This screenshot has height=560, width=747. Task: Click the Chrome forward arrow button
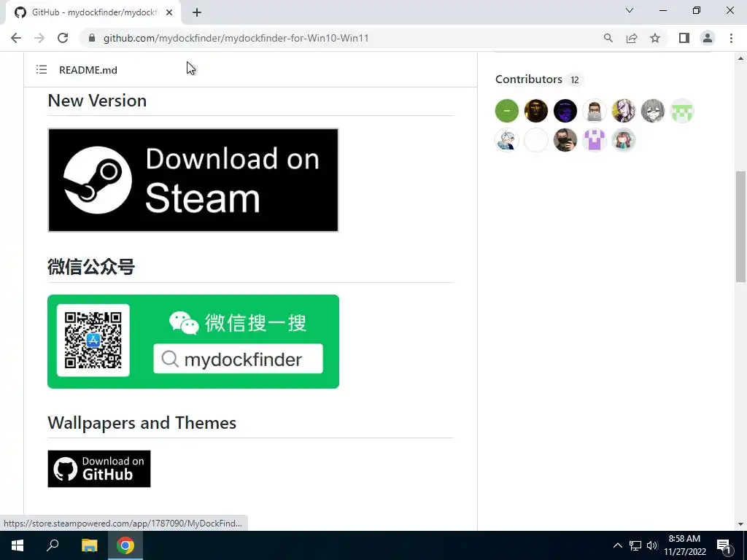pos(39,38)
